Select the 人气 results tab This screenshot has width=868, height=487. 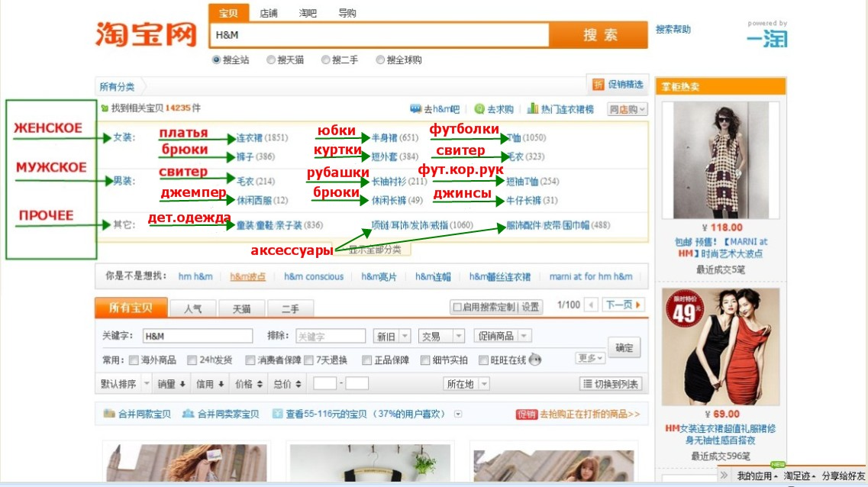pos(192,308)
